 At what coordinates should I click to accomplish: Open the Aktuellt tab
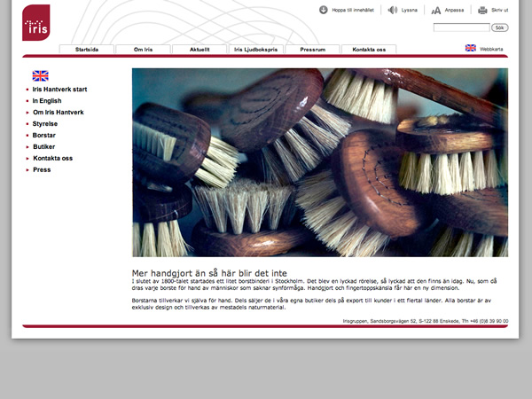(x=199, y=50)
